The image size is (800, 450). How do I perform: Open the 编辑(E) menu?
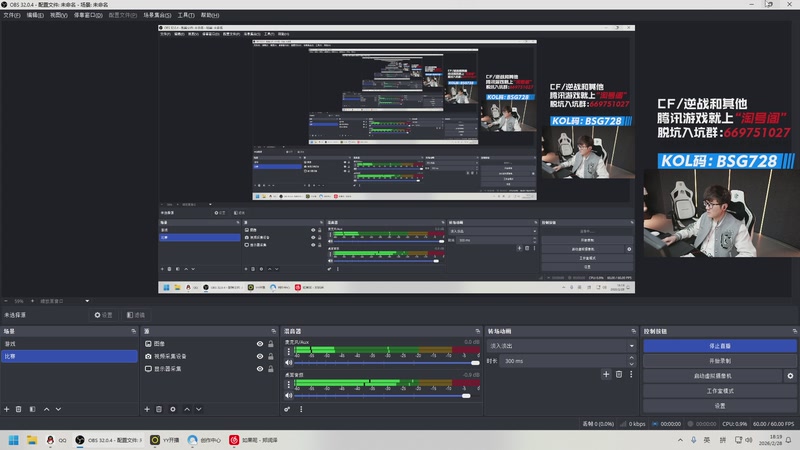[35, 15]
